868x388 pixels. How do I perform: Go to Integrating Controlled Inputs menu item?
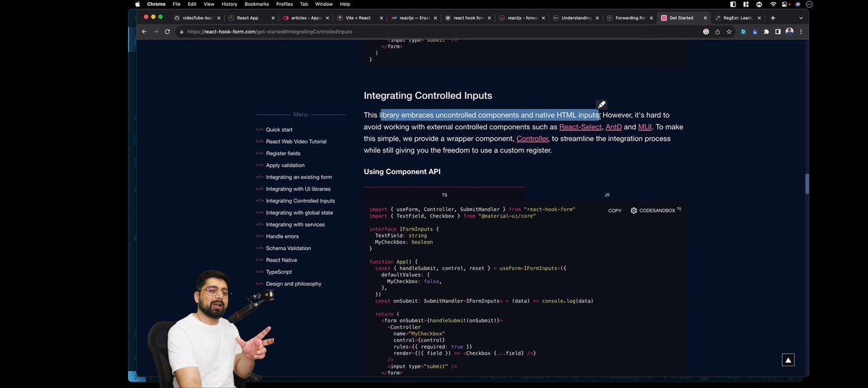(300, 201)
